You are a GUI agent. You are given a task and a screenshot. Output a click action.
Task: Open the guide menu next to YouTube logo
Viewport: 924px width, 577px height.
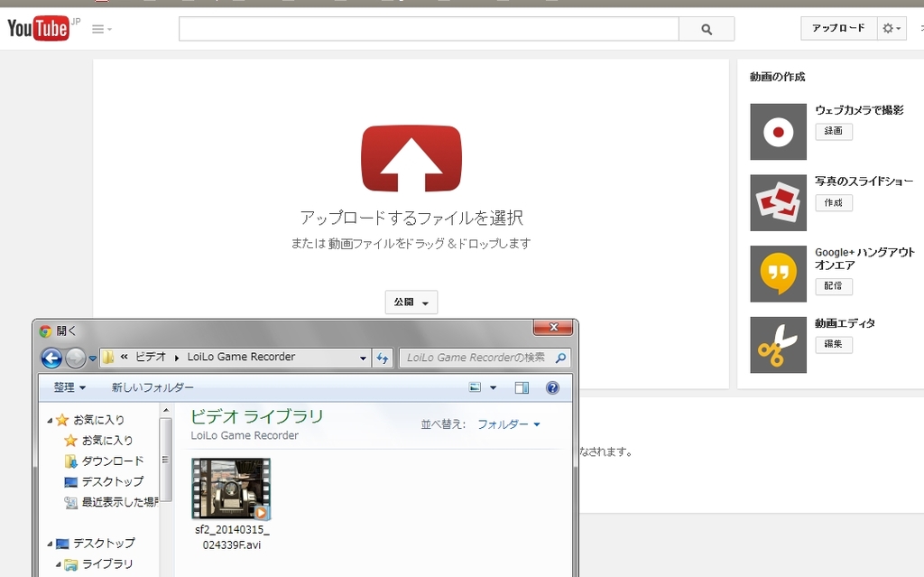coord(102,29)
